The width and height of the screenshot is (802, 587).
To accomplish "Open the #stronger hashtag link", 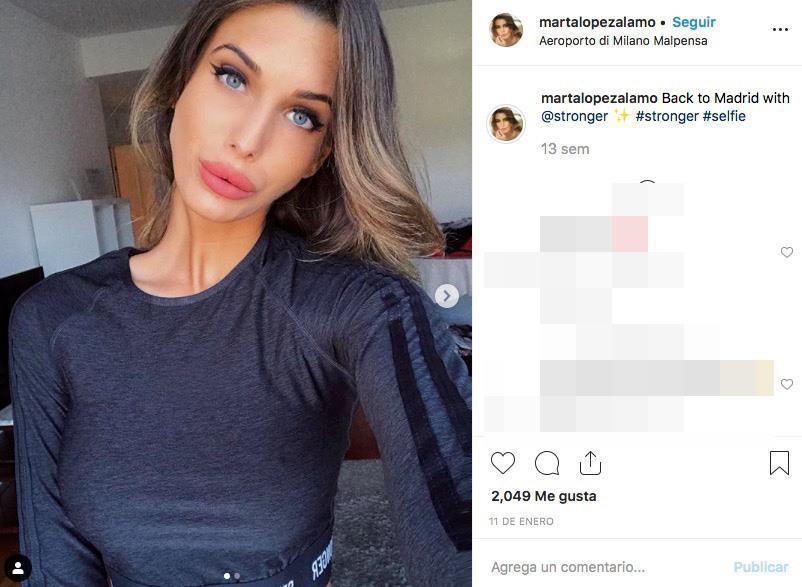I will click(x=667, y=116).
